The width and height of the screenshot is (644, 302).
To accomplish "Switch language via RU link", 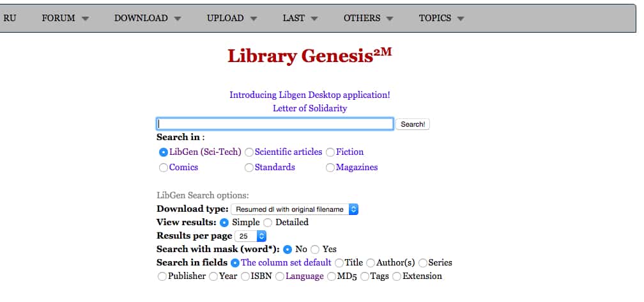I will (x=10, y=19).
